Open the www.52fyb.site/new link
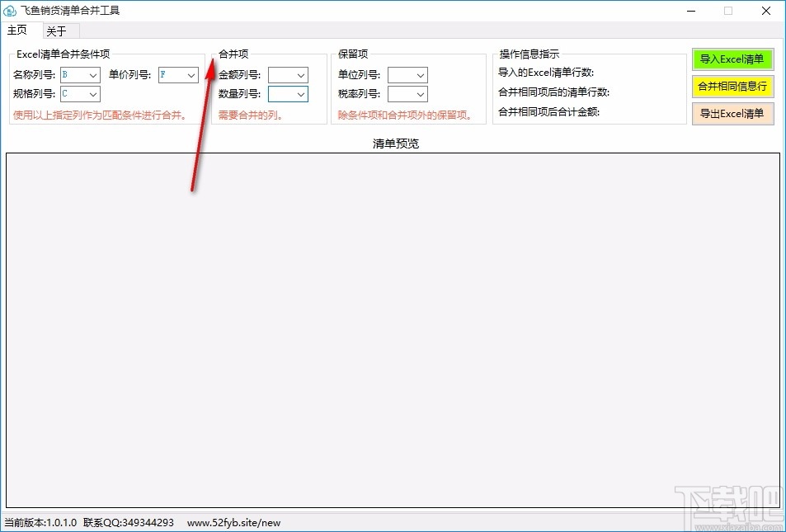 [x=233, y=522]
